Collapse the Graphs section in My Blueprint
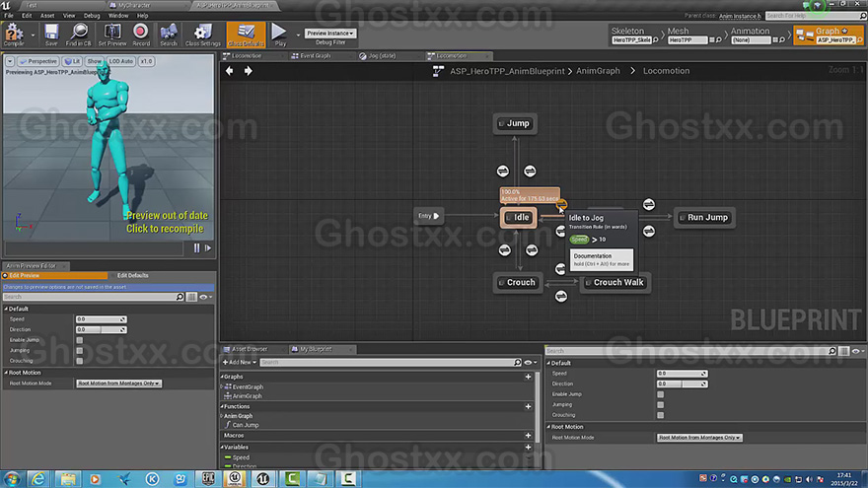This screenshot has width=868, height=488. (x=223, y=377)
